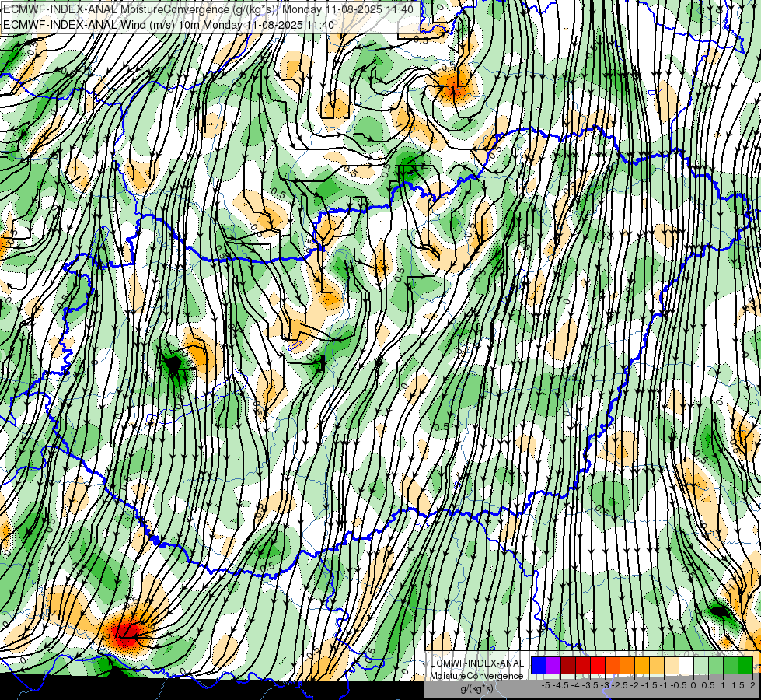Click the -4.5 tick label on the legend

(x=562, y=685)
